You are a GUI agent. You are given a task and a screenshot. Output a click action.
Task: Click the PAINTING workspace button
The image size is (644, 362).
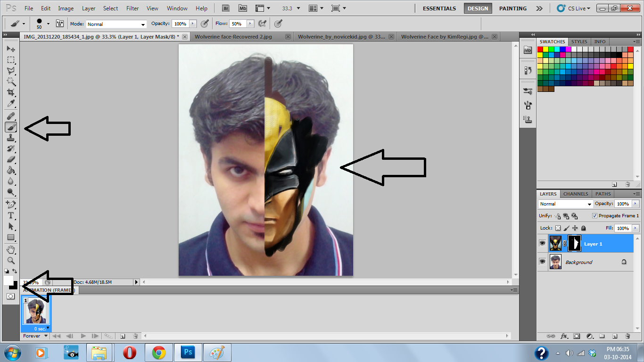tap(513, 8)
